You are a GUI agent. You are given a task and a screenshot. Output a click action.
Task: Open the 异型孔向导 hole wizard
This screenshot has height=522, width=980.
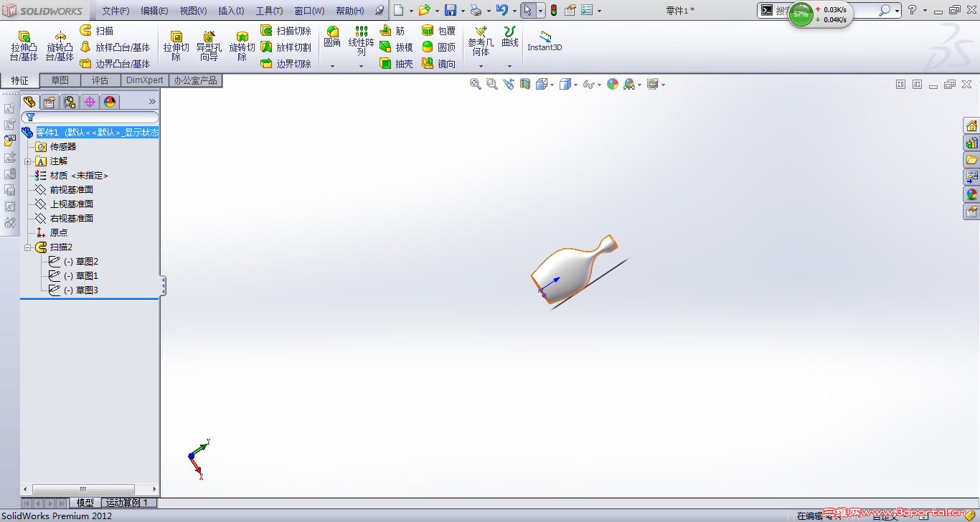coord(209,46)
